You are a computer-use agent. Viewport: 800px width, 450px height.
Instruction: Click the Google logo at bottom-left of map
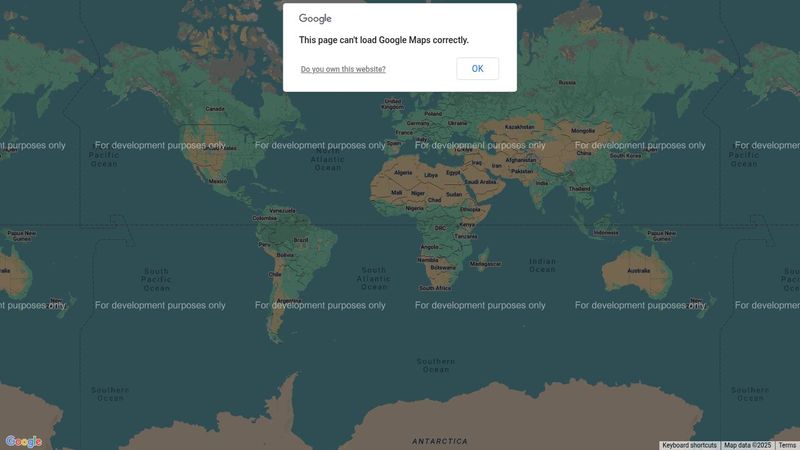point(23,441)
